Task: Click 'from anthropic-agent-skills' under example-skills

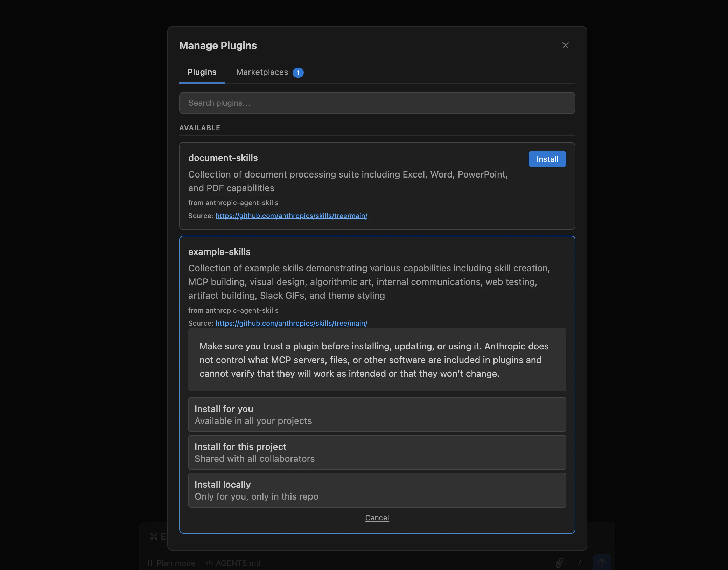Action: click(233, 310)
